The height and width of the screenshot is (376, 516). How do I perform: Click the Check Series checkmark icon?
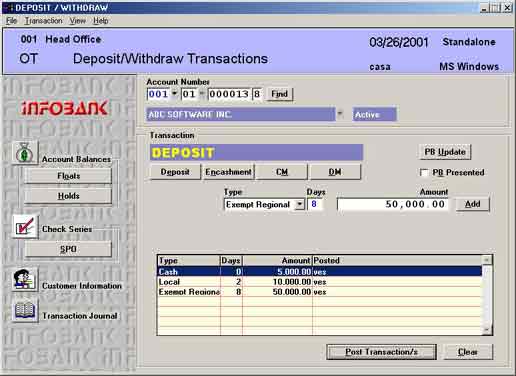25,227
